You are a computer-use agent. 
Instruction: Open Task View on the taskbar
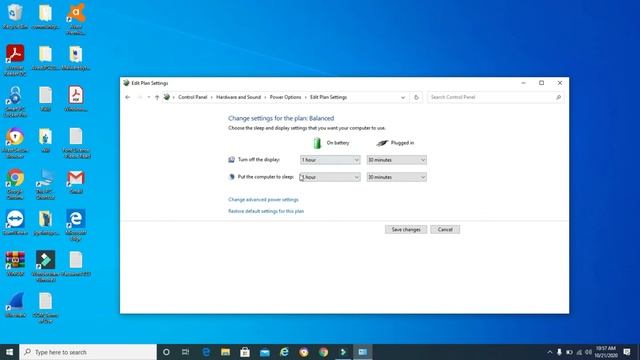click(x=185, y=352)
